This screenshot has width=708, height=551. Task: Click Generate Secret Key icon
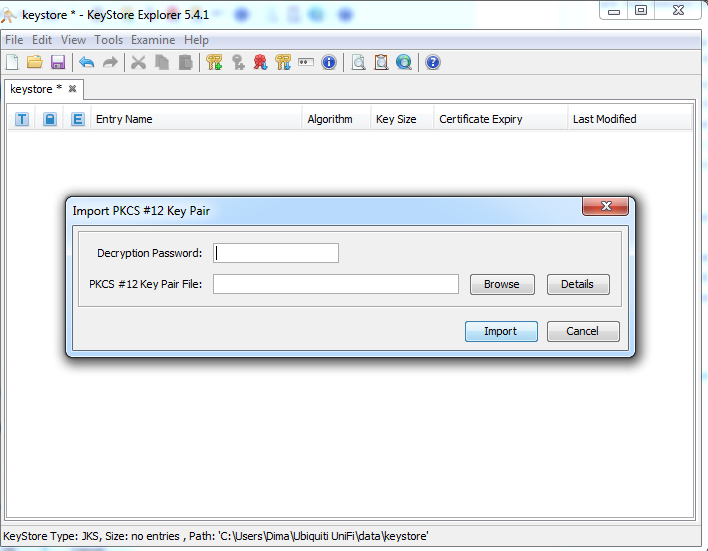tap(238, 62)
